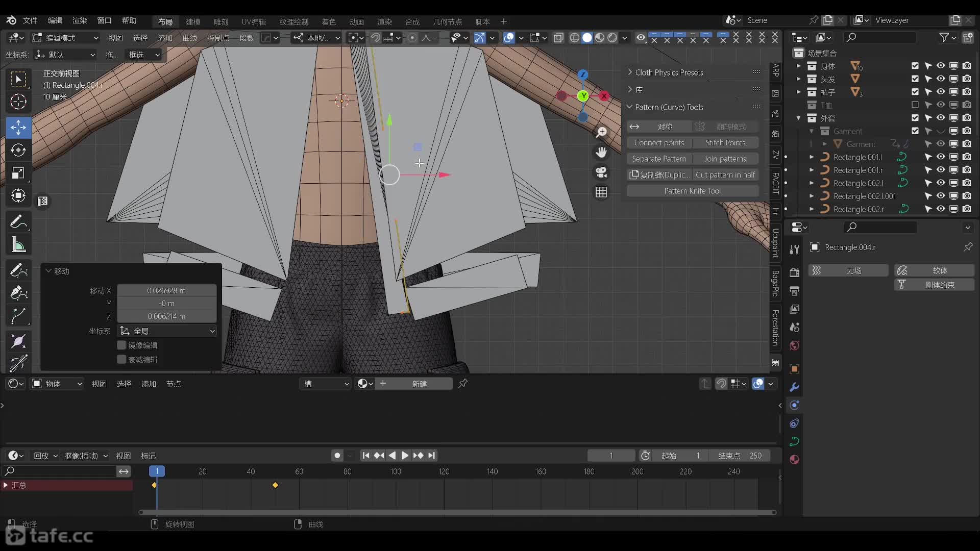Screen dimensions: 980x551
Task: Open the Material properties tab
Action: point(794,460)
